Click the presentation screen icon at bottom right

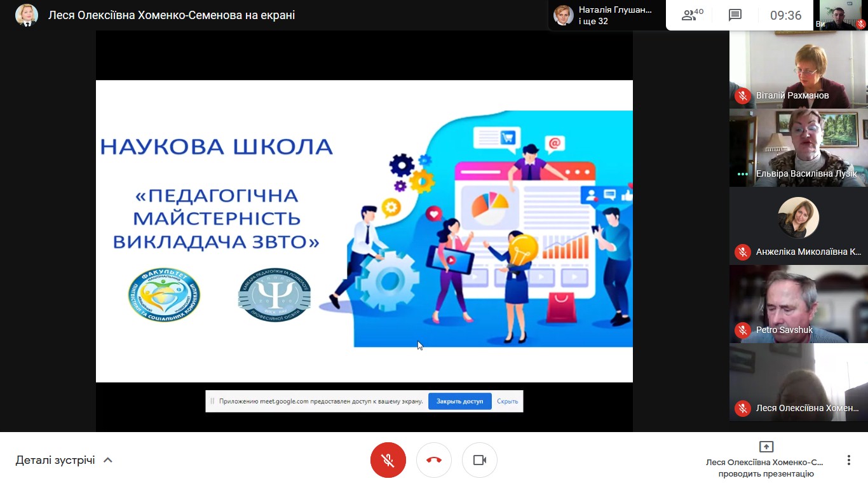(x=766, y=447)
